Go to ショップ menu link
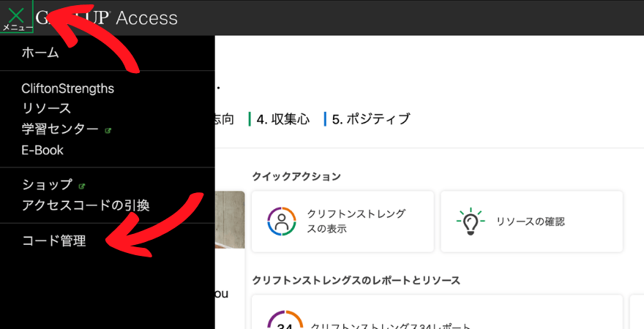 [x=48, y=184]
